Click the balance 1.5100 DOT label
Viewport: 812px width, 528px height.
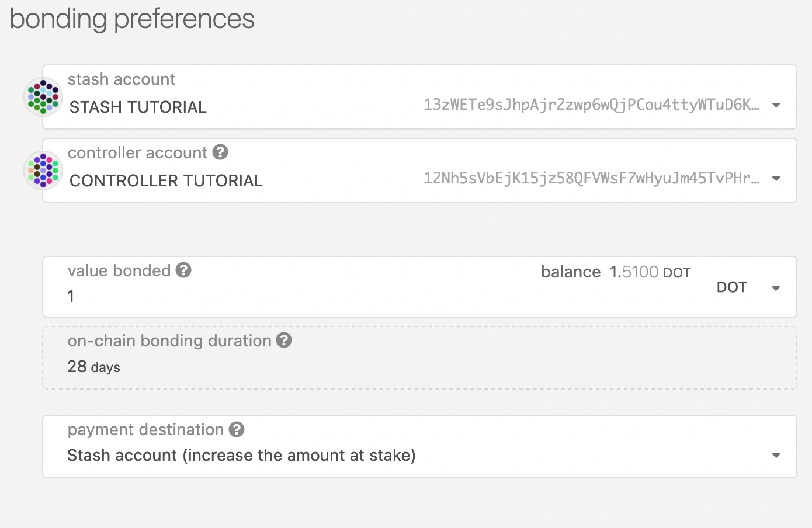pos(616,272)
